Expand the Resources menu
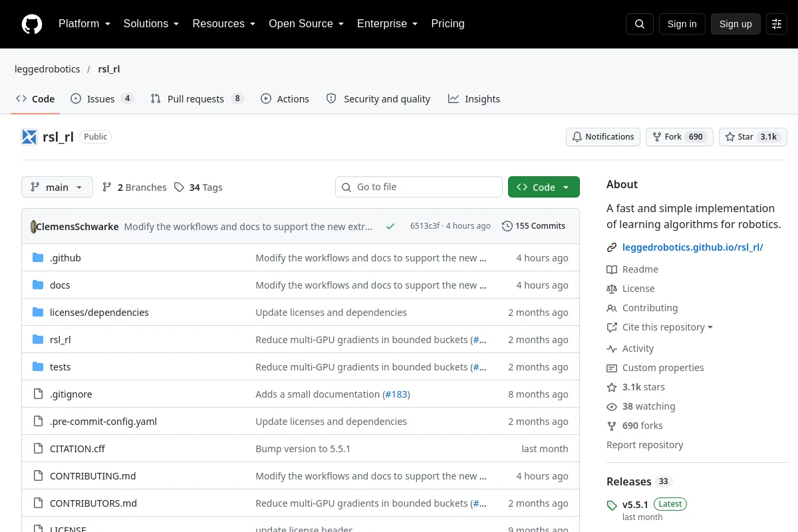 tap(224, 24)
